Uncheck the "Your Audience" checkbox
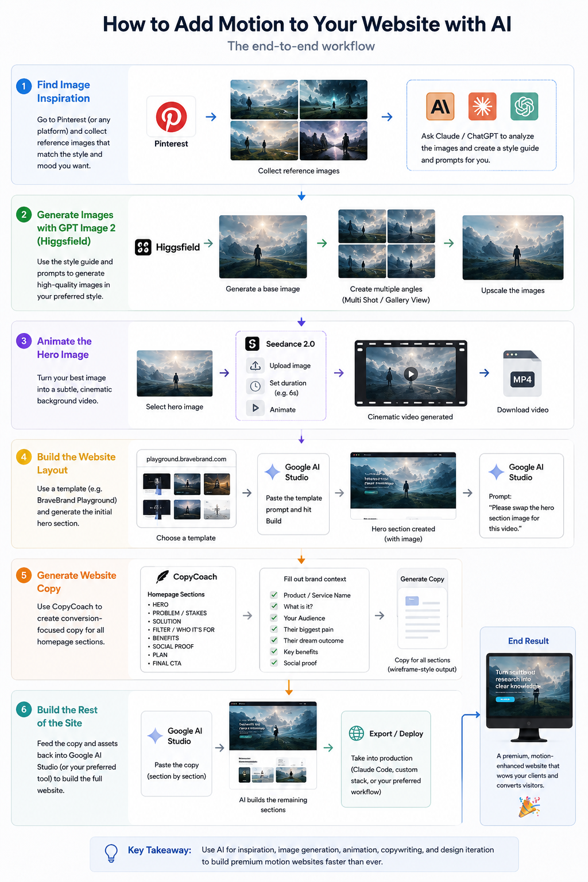Viewport: 588px width, 882px height. click(274, 618)
